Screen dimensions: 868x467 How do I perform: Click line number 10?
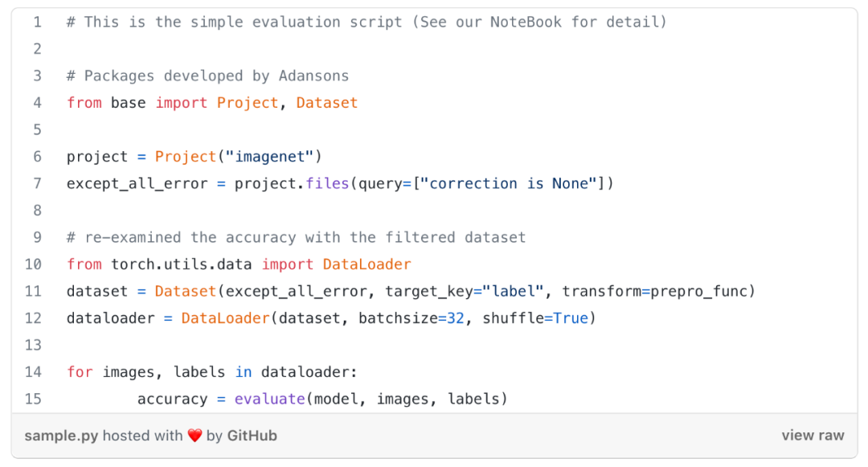[33, 264]
